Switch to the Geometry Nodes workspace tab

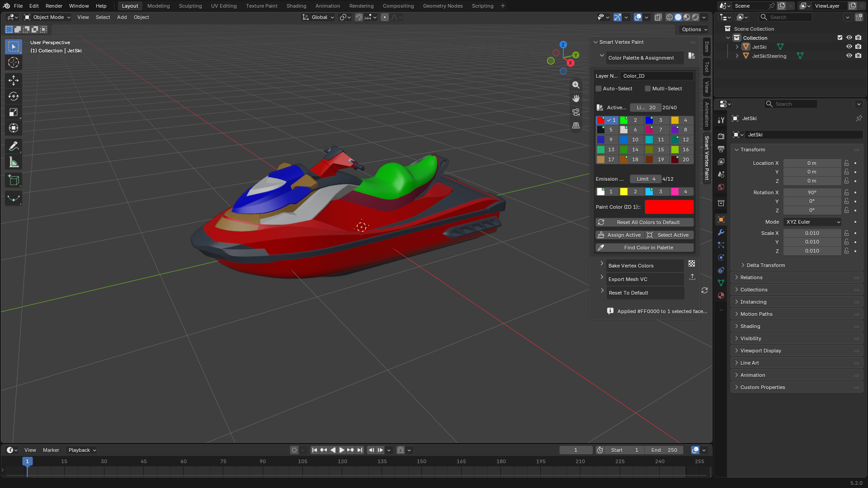coord(443,6)
